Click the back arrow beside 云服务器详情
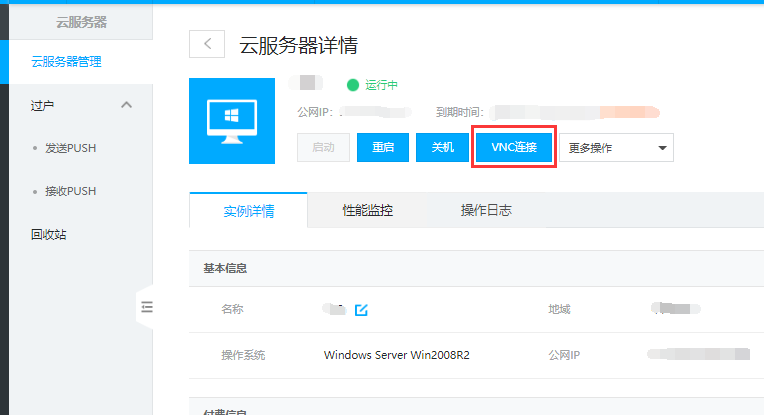 click(207, 43)
